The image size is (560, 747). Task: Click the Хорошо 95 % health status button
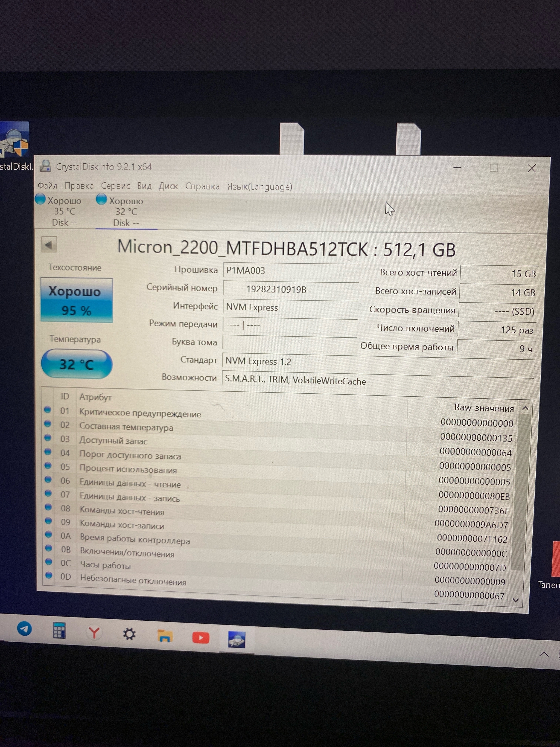[77, 300]
